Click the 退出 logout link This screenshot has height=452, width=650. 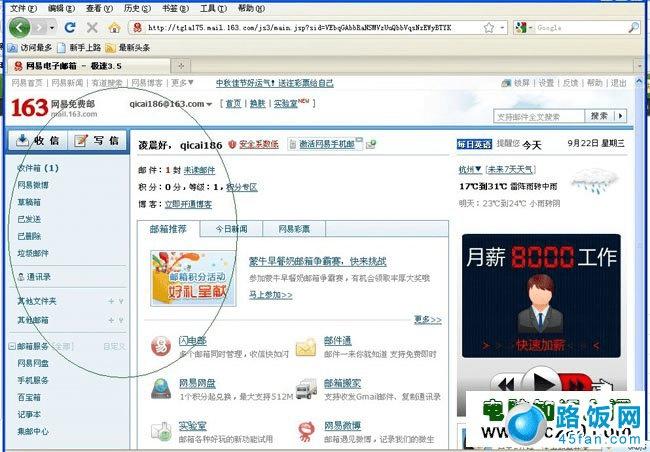618,83
